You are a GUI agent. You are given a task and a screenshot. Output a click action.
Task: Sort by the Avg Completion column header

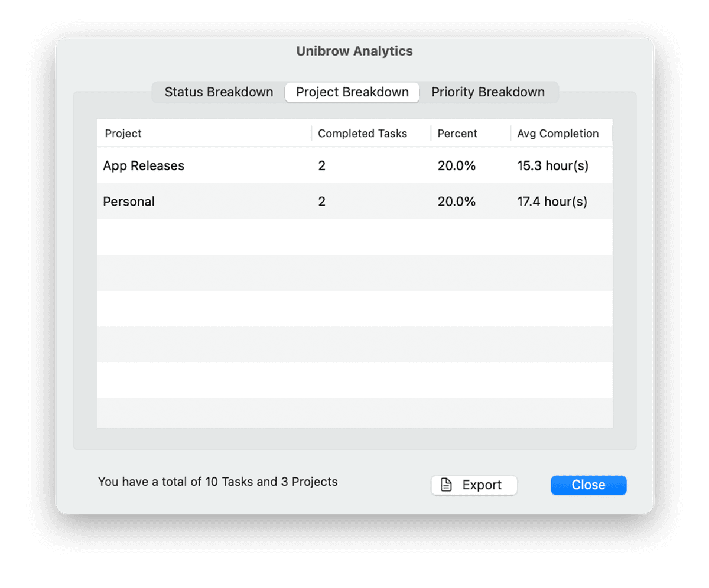click(558, 134)
